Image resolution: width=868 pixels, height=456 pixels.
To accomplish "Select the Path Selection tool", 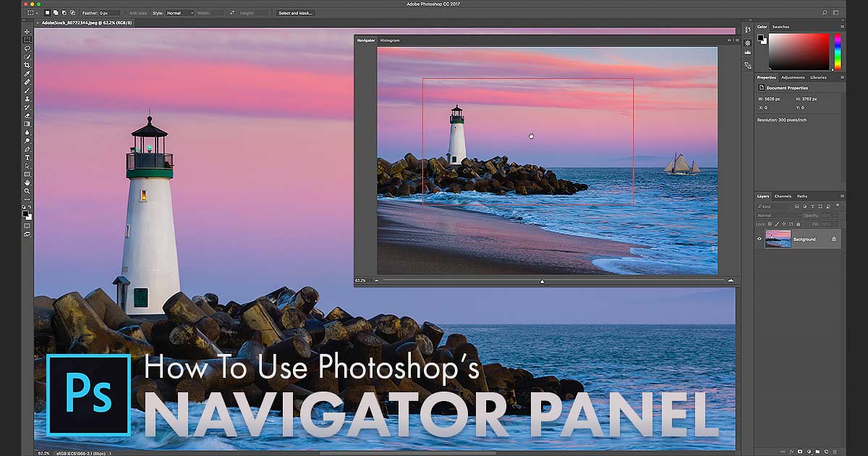I will click(27, 166).
